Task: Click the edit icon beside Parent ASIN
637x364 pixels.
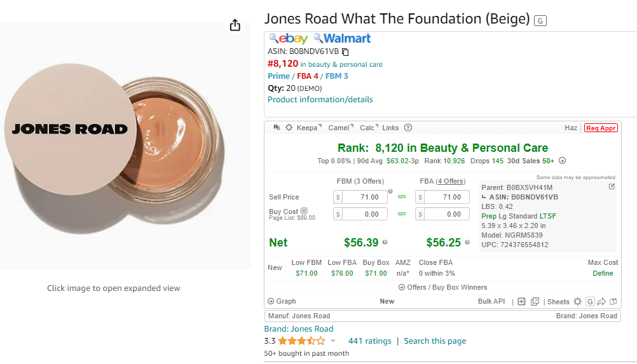Action: [612, 187]
